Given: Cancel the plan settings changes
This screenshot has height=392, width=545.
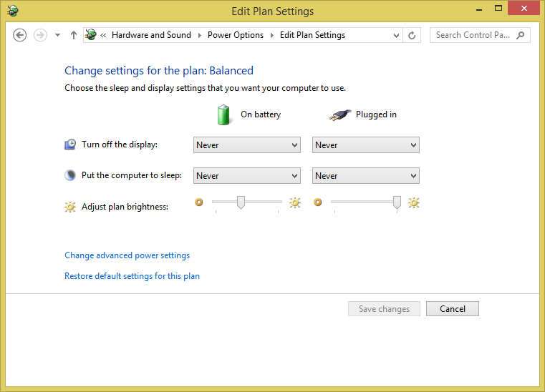Looking at the screenshot, I should (453, 309).
